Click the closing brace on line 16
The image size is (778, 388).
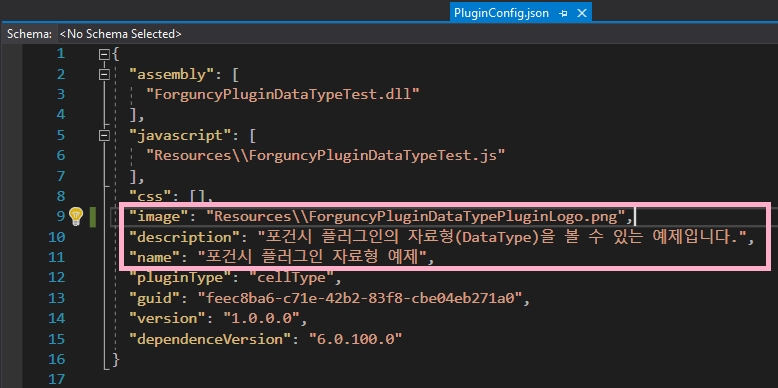pos(116,359)
